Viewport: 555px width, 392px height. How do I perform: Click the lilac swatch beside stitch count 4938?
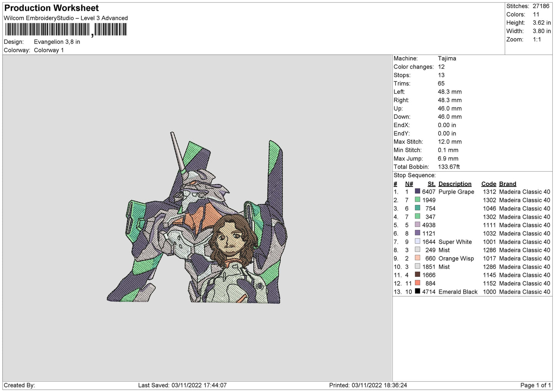click(x=417, y=225)
